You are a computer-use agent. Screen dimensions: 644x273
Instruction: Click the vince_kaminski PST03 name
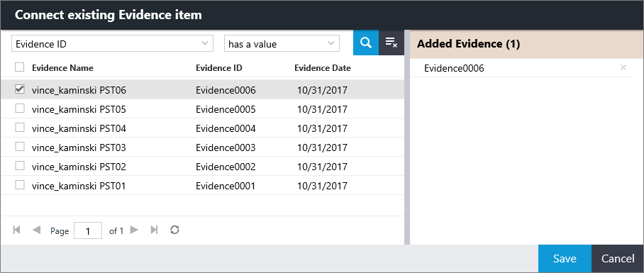79,147
